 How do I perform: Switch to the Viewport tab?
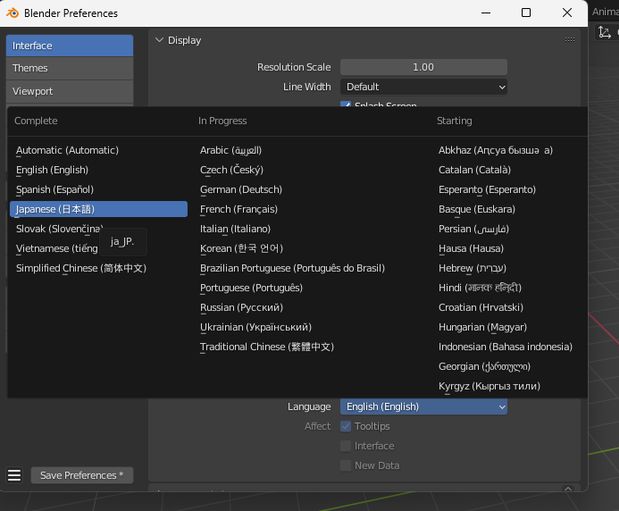coord(69,91)
